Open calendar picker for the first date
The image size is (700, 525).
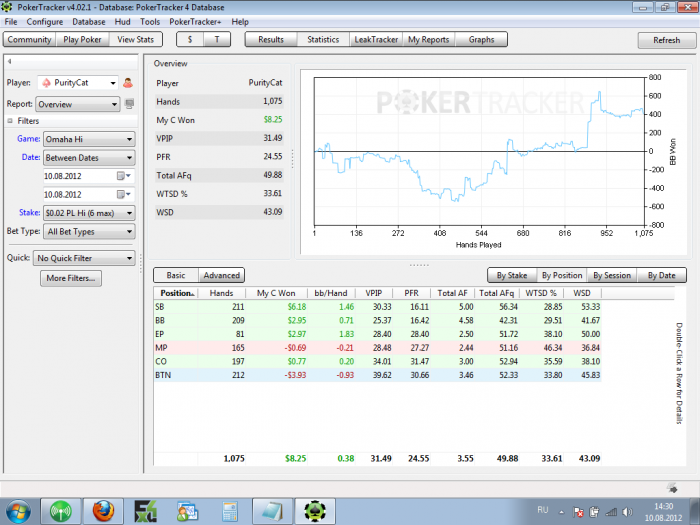coord(124,176)
